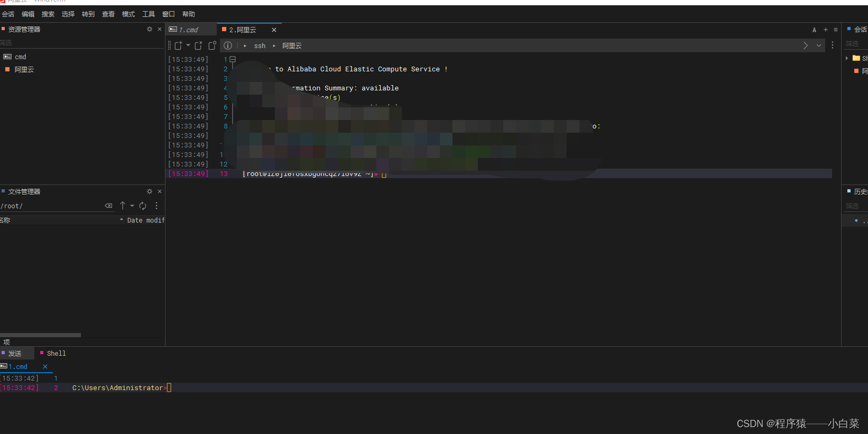868x434 pixels.
Task: Click the new session icon
Action: click(x=178, y=45)
